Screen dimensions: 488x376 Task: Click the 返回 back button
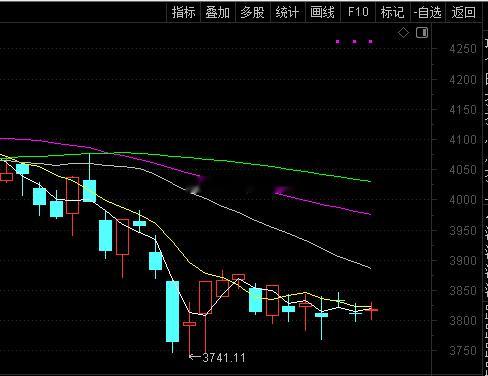[x=463, y=13]
